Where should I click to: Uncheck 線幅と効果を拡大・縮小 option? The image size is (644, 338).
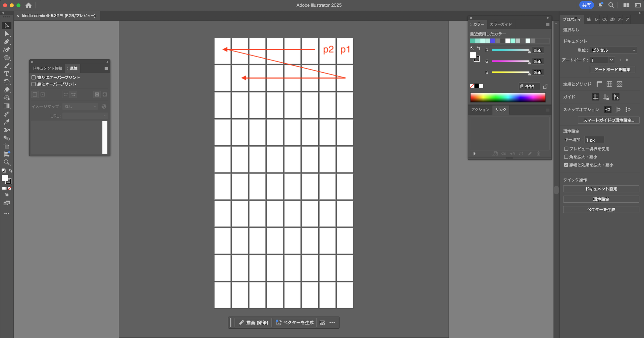[566, 165]
